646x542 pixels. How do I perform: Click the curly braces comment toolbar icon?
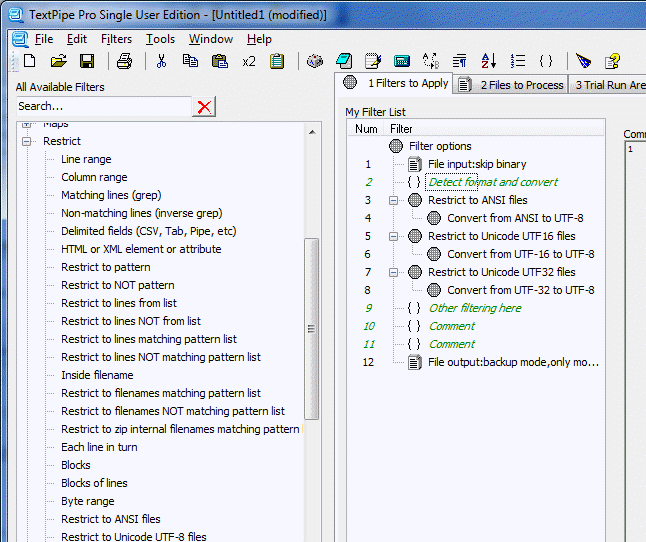(x=546, y=62)
